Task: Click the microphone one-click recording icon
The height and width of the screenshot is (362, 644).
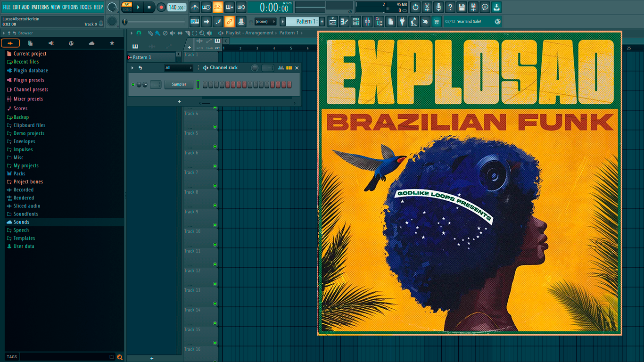Action: 438,7
